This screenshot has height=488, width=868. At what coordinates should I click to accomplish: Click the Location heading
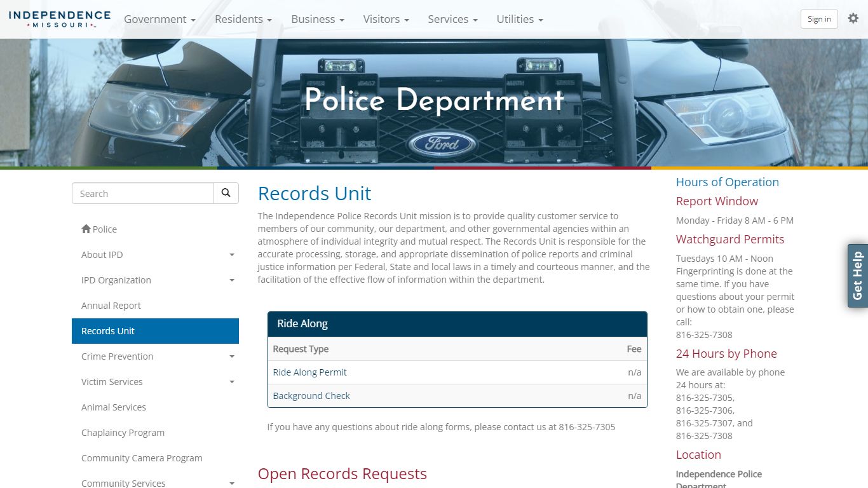point(698,455)
